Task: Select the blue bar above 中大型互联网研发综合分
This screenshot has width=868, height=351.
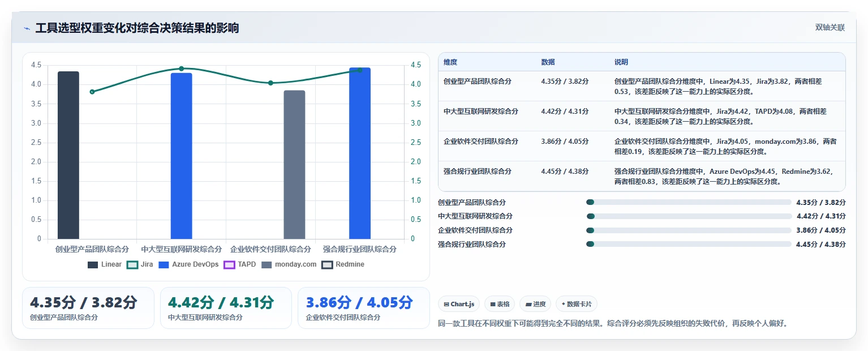Action: click(182, 156)
